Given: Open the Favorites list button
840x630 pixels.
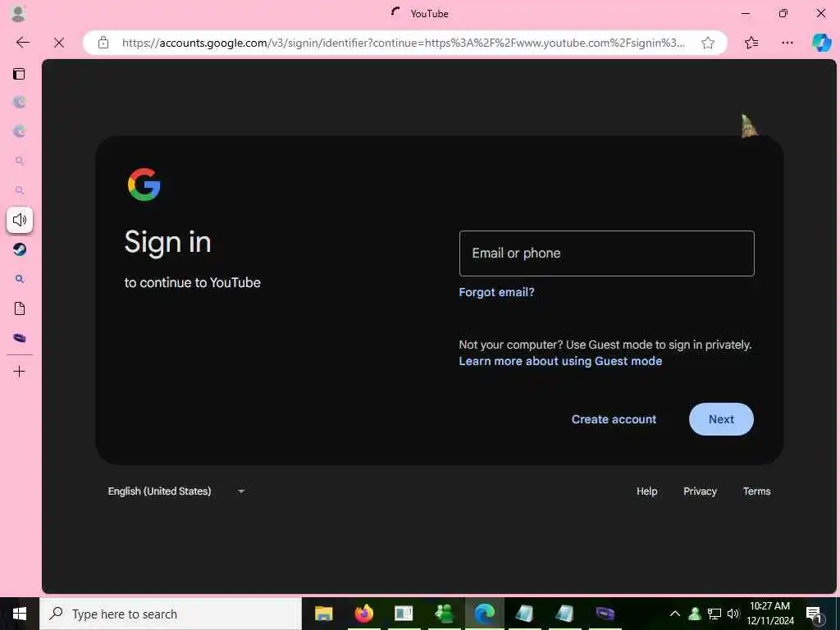Looking at the screenshot, I should 751,43.
